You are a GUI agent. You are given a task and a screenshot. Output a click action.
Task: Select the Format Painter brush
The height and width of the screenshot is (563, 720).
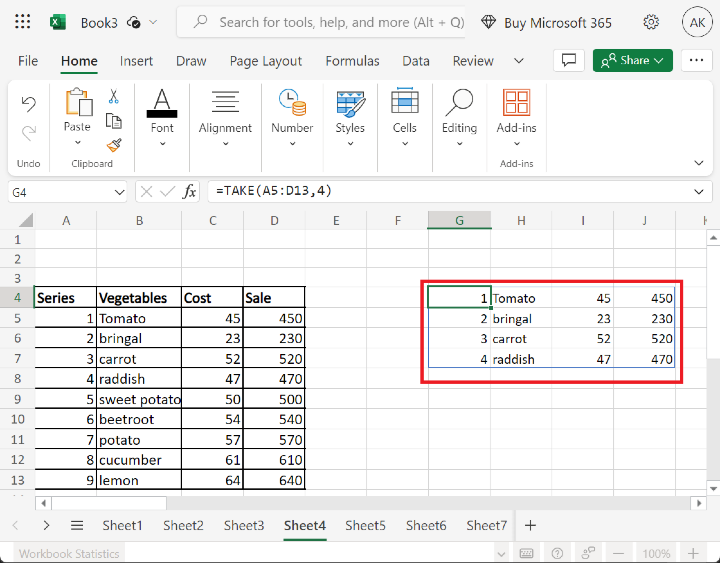point(114,145)
